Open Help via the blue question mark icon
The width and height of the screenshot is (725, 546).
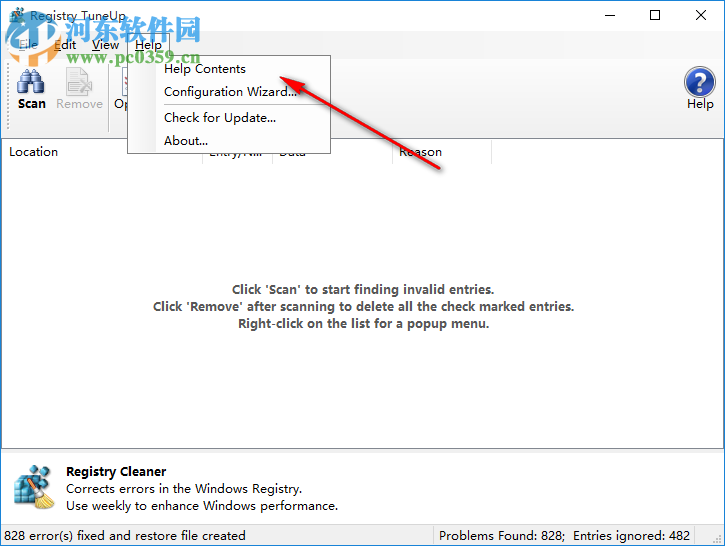(700, 89)
